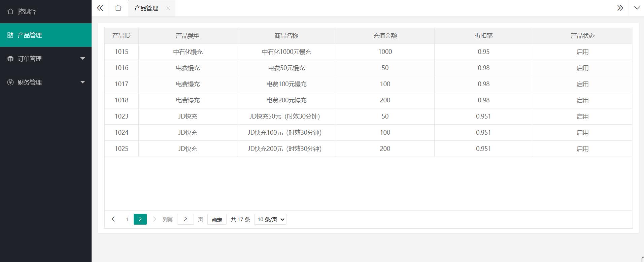Open 控制台 in the sidebar

46,11
